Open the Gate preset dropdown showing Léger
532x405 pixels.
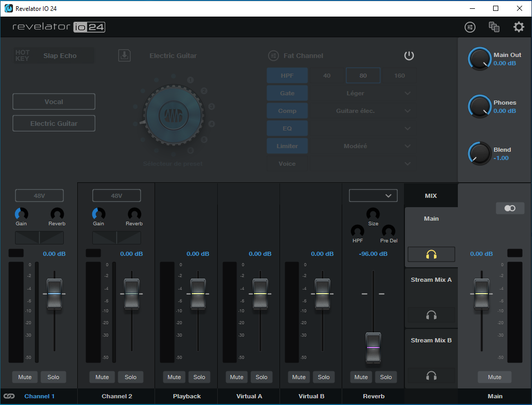[362, 93]
